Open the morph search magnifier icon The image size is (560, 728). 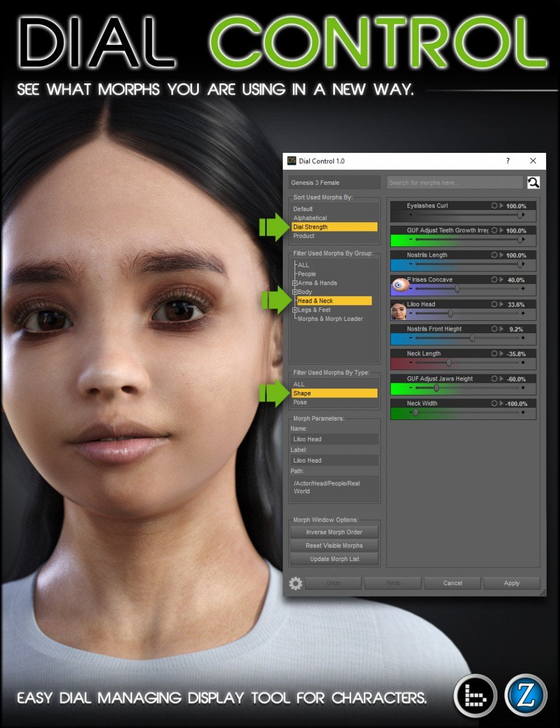pyautogui.click(x=533, y=183)
